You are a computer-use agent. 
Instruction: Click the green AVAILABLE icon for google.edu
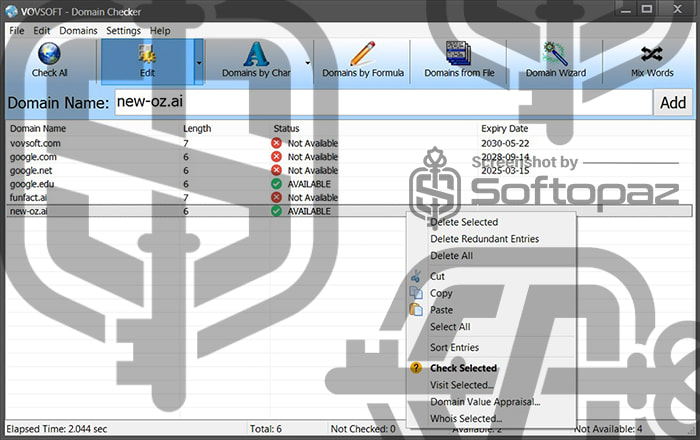[x=276, y=184]
